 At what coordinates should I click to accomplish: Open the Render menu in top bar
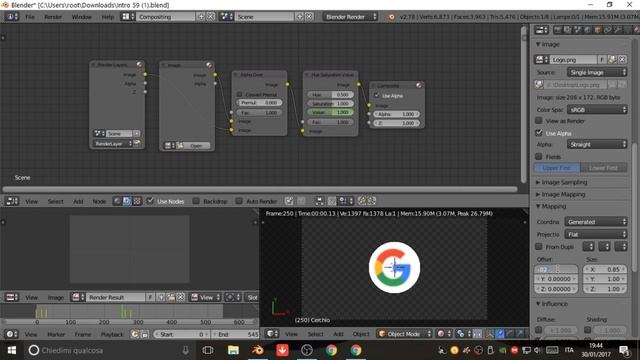tap(53, 17)
